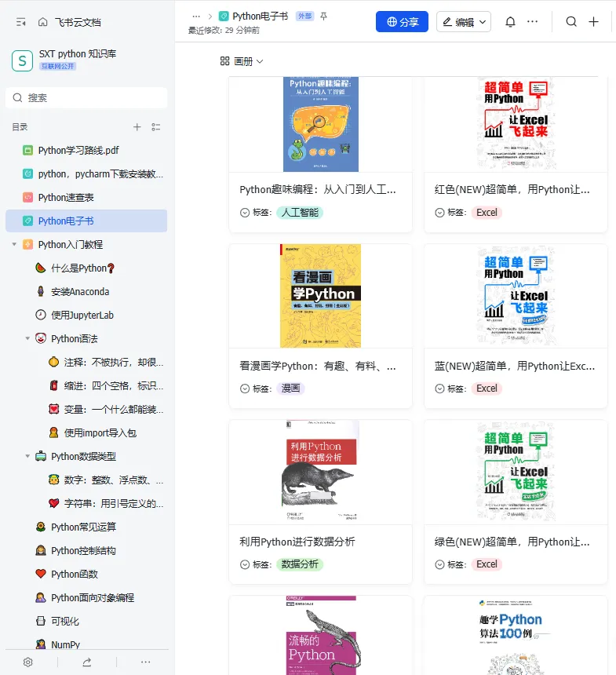This screenshot has height=675, width=616.
Task: Click the tag circle icon on the 看漫画学Python card
Action: pyautogui.click(x=245, y=389)
